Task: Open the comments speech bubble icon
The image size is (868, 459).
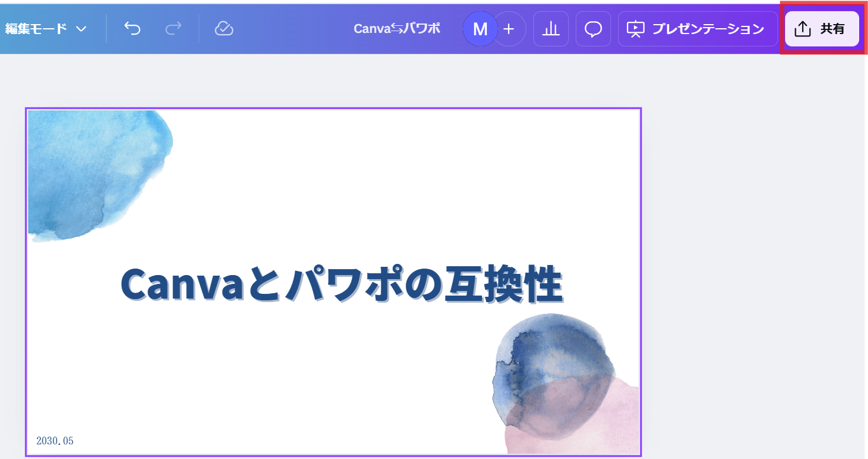Action: (593, 28)
